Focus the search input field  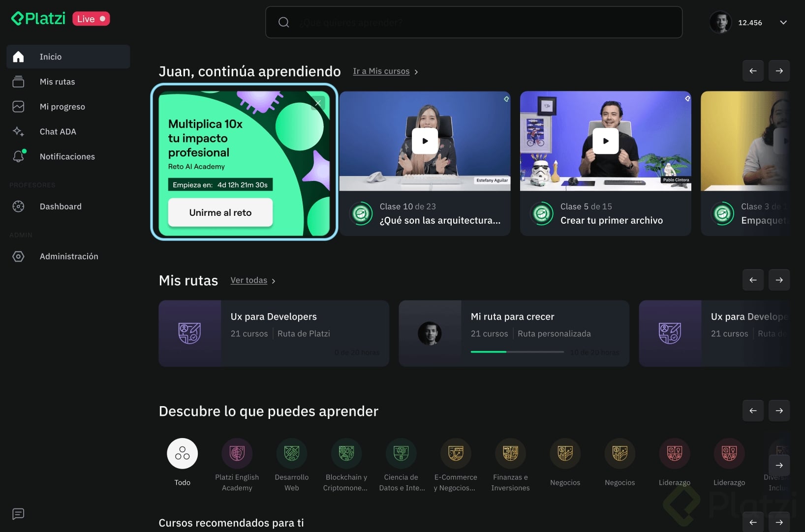point(474,22)
